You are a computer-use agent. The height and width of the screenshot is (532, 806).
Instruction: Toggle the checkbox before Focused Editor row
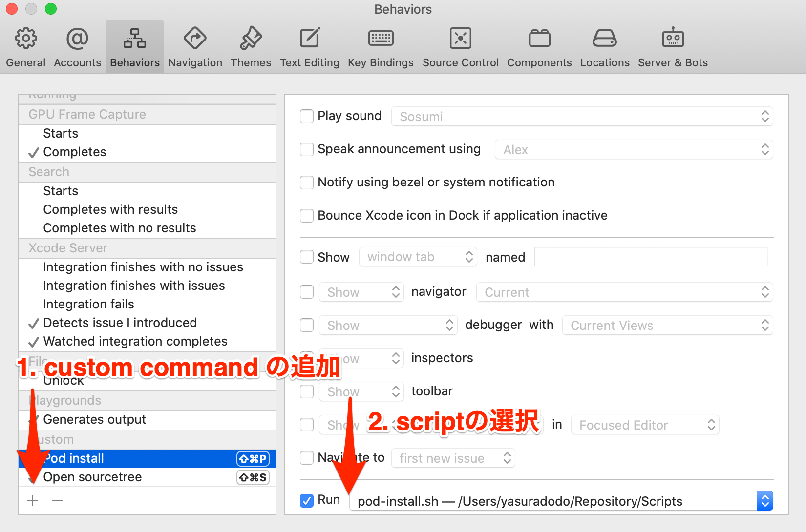[307, 425]
